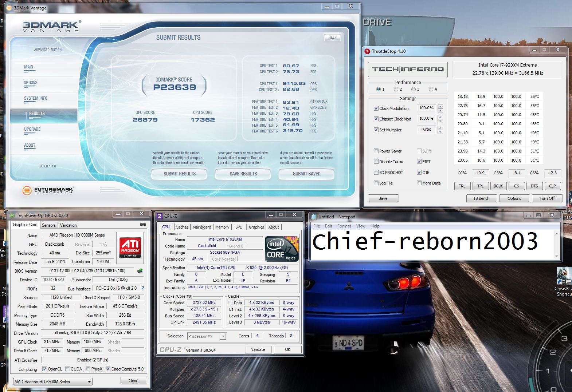
Task: Toggle the CUDA checkbox in GPU-Z
Action: coord(67,369)
